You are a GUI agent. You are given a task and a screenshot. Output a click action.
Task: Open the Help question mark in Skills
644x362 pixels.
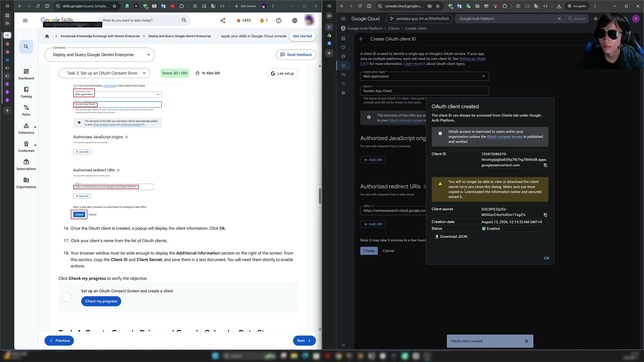278,20
